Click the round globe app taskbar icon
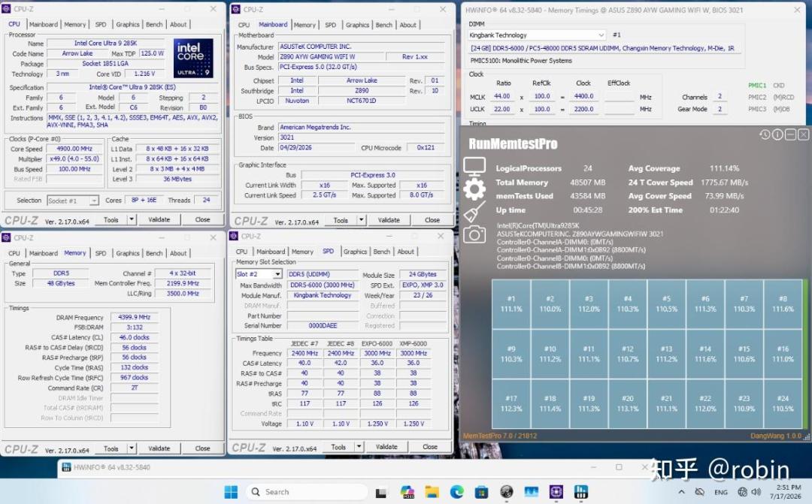This screenshot has width=812, height=504. (x=507, y=491)
